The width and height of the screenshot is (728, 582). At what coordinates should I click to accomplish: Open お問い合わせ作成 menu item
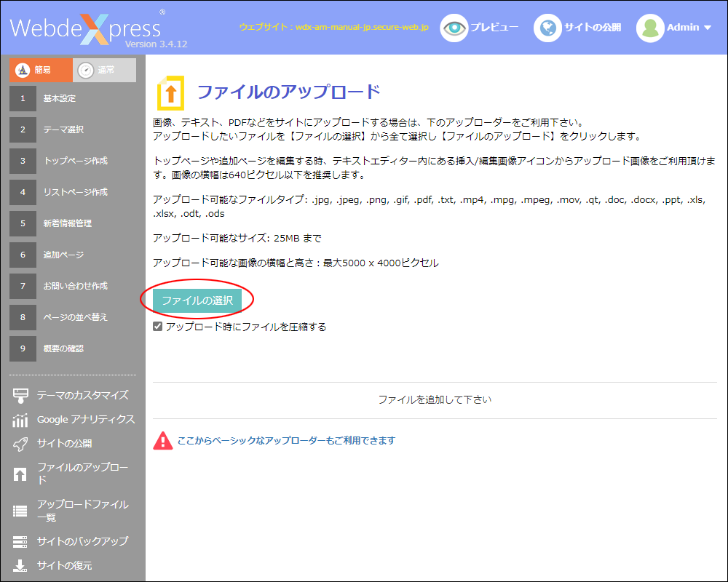(76, 286)
